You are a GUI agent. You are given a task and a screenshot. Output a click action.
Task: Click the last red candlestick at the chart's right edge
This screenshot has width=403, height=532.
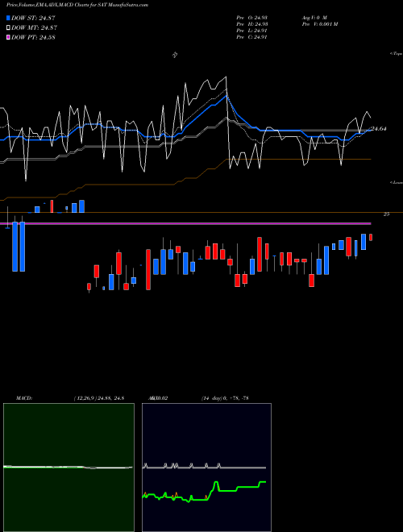[x=371, y=237]
